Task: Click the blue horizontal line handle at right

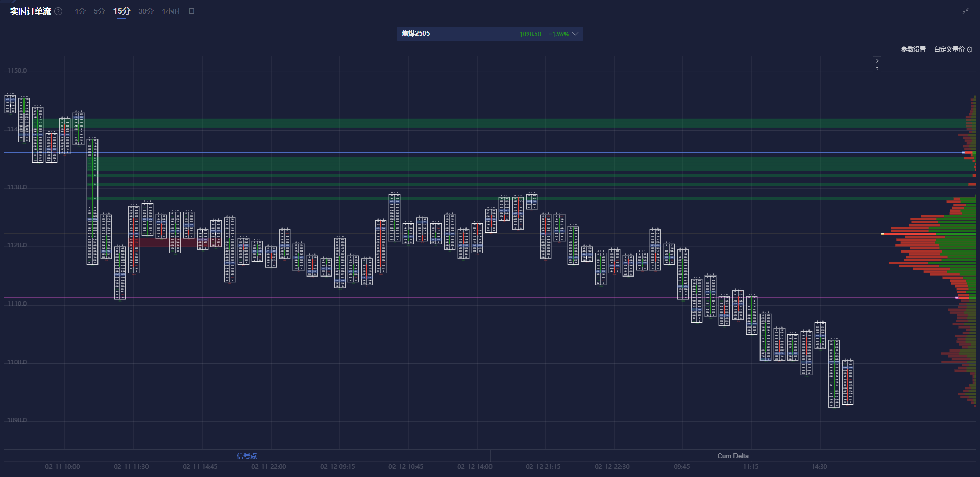Action: click(963, 152)
